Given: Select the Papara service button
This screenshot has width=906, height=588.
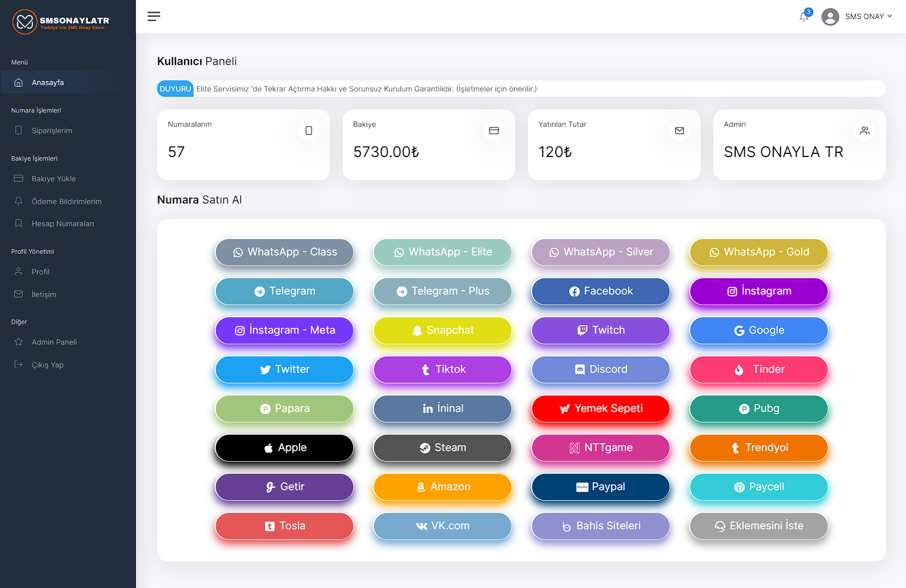Looking at the screenshot, I should coord(284,409).
